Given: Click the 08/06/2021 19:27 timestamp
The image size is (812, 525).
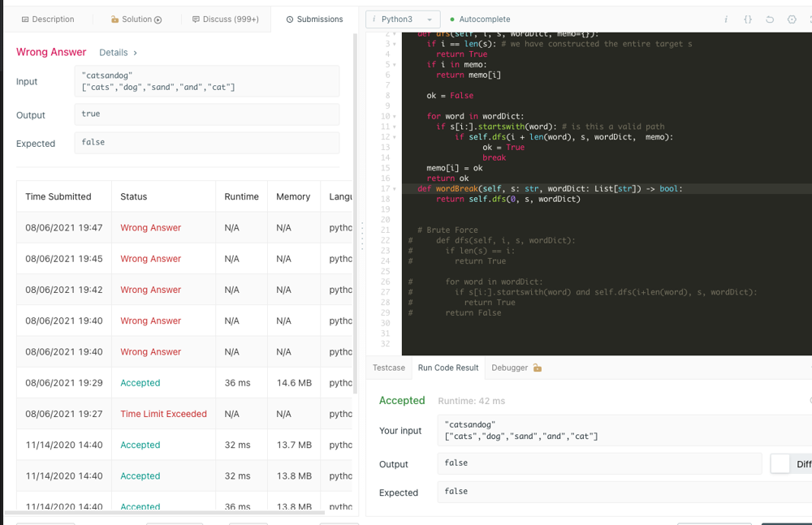Looking at the screenshot, I should tap(63, 414).
